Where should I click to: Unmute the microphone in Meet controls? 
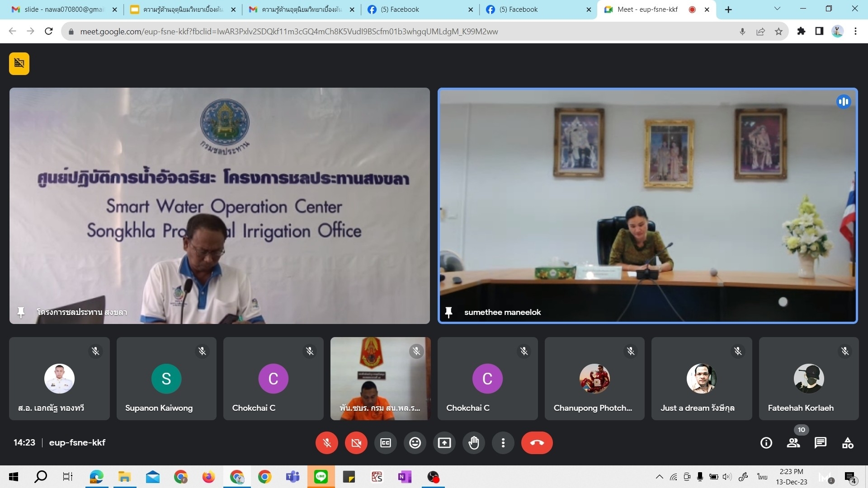point(327,443)
